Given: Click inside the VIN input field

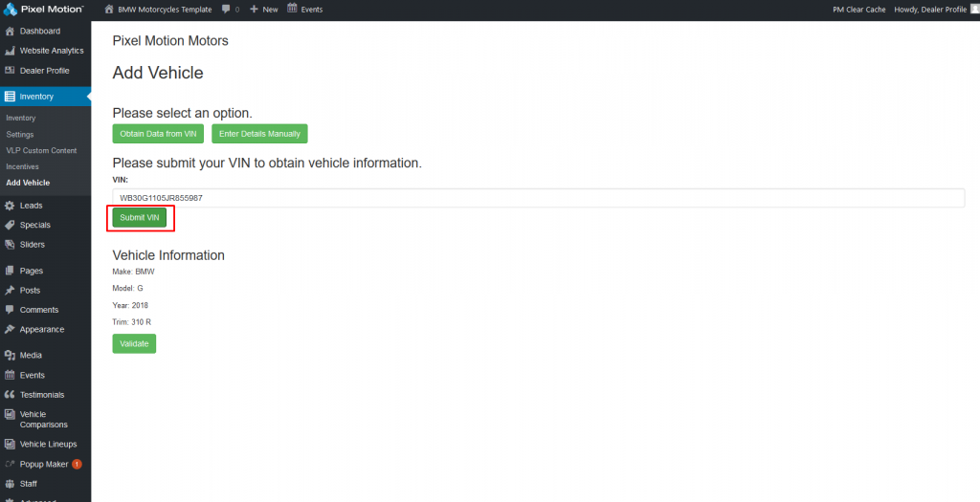Looking at the screenshot, I should [539, 198].
